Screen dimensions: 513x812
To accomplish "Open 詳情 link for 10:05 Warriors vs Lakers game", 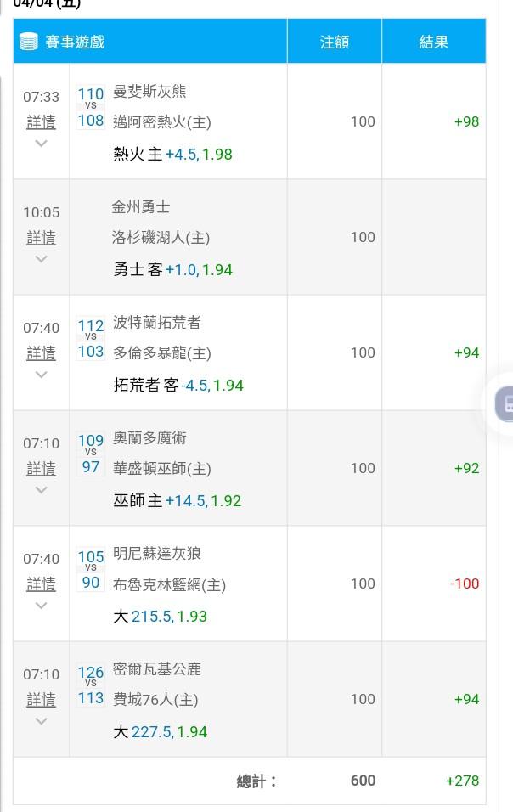I will pos(41,238).
